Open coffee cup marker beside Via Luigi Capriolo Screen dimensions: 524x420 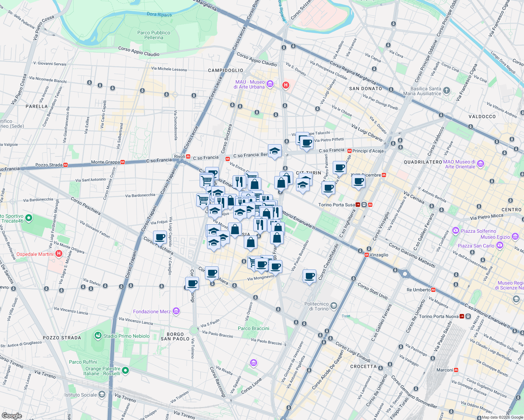(x=160, y=237)
